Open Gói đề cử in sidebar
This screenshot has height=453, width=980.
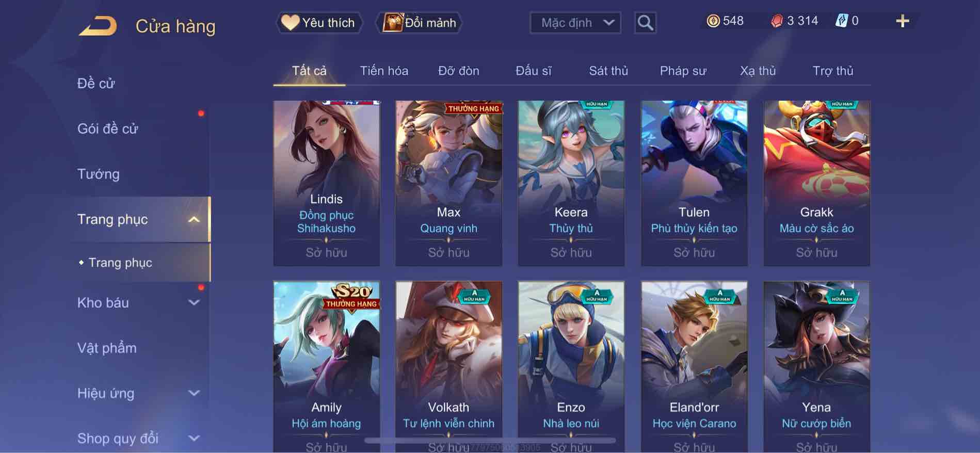(x=107, y=128)
